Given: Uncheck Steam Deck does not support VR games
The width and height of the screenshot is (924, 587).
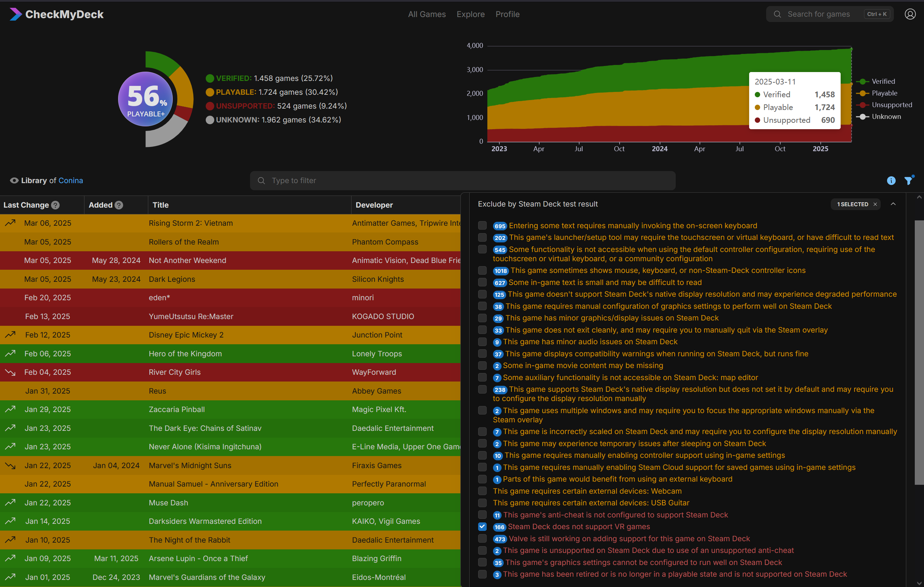Looking at the screenshot, I should 482,527.
